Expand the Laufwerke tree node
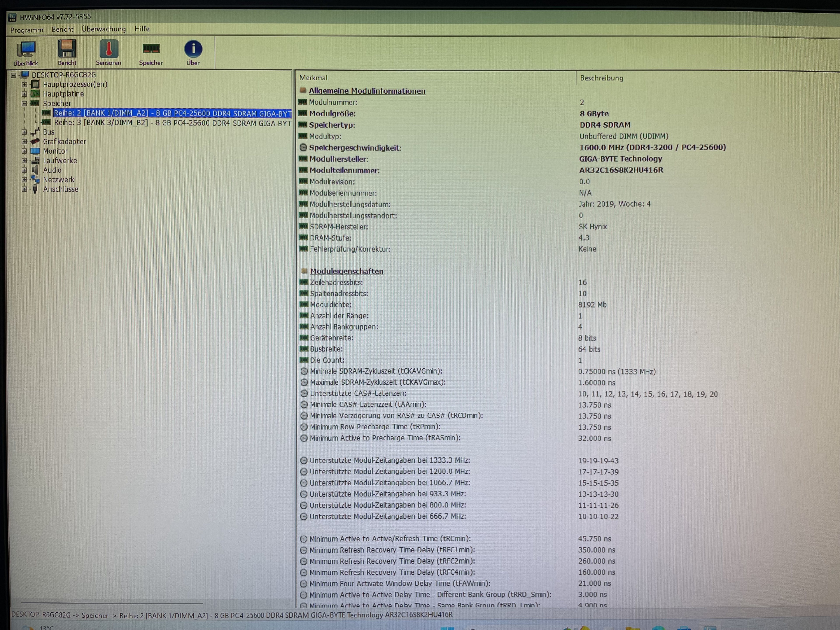The width and height of the screenshot is (840, 630). [24, 161]
